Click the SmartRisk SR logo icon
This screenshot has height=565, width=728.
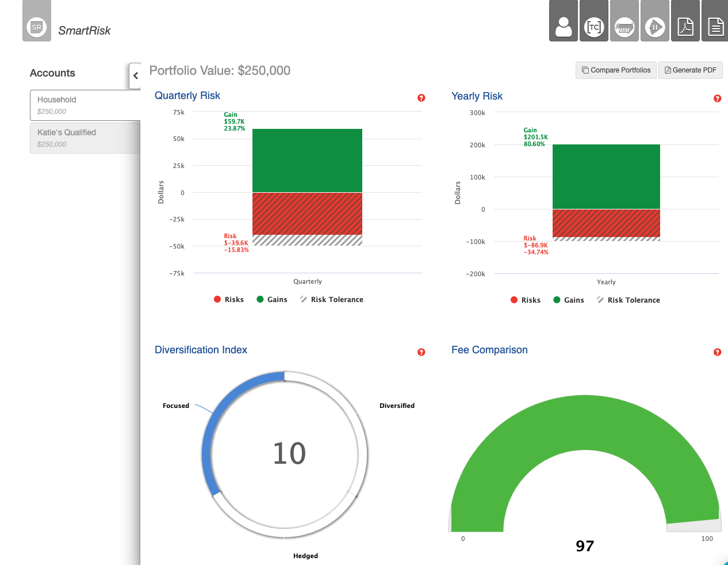click(37, 27)
